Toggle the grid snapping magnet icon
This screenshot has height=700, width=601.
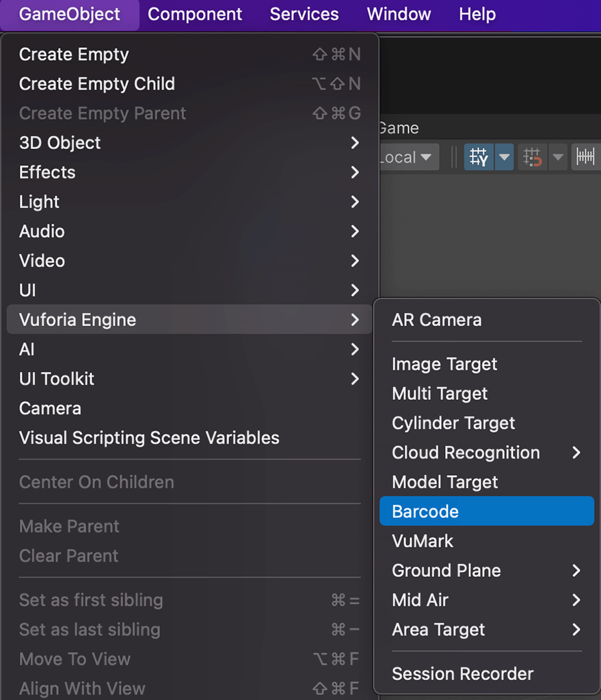click(533, 157)
